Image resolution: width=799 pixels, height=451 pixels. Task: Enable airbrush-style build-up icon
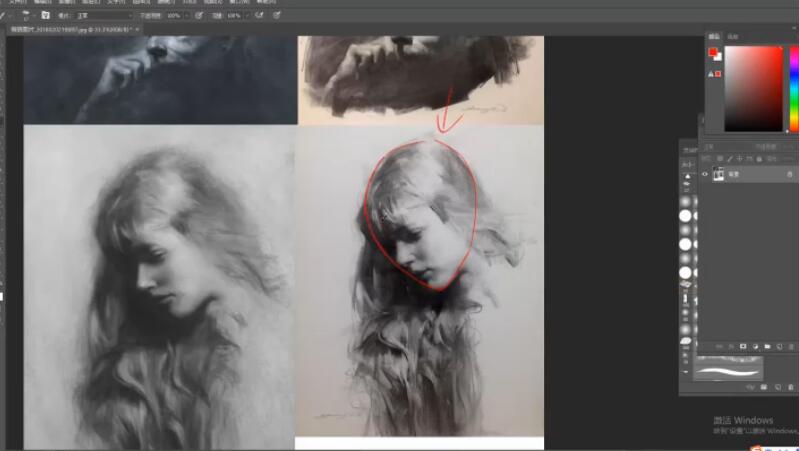259,16
